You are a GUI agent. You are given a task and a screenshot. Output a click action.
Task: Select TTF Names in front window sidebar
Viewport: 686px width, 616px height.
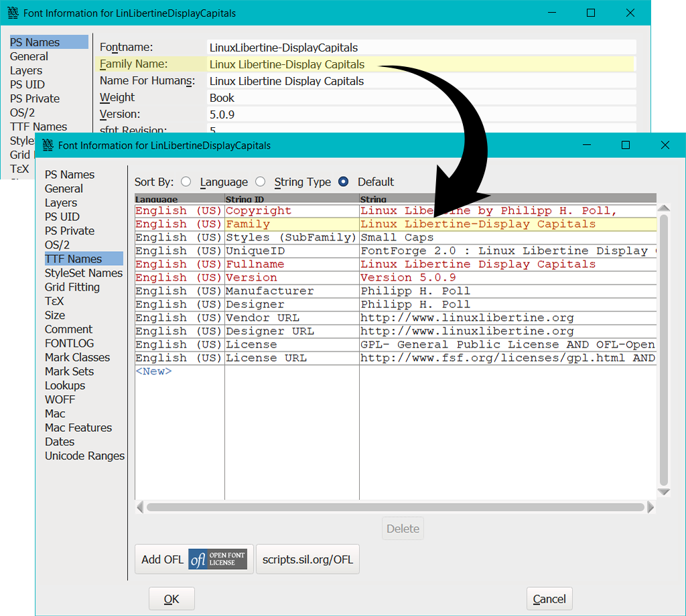[84, 259]
